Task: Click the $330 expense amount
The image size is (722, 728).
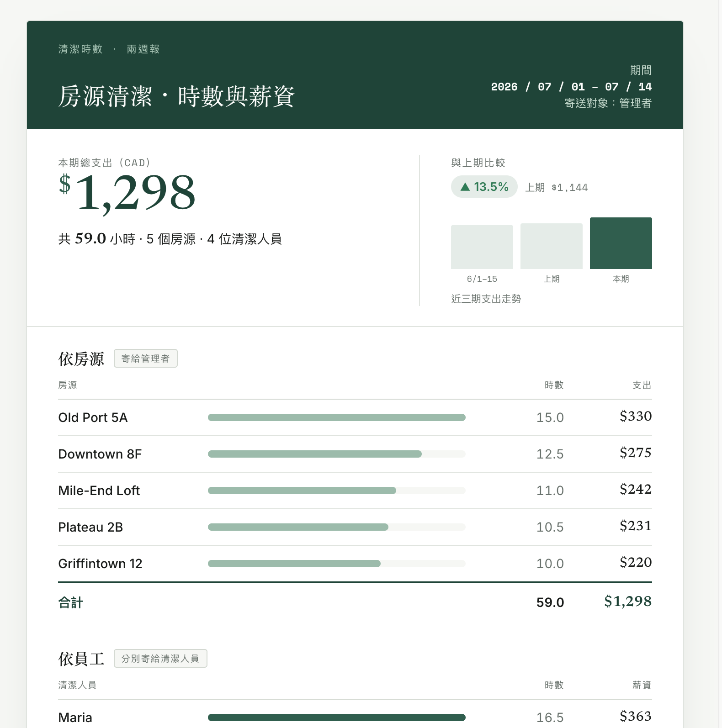Action: pyautogui.click(x=636, y=416)
